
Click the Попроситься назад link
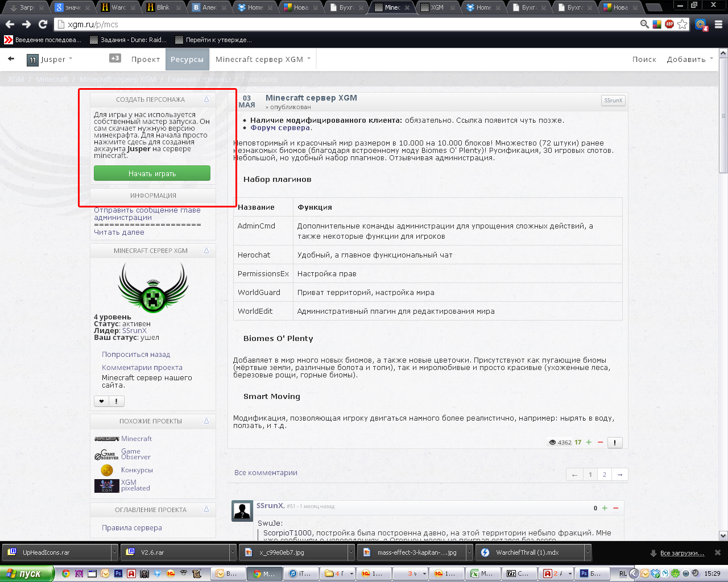tap(136, 354)
